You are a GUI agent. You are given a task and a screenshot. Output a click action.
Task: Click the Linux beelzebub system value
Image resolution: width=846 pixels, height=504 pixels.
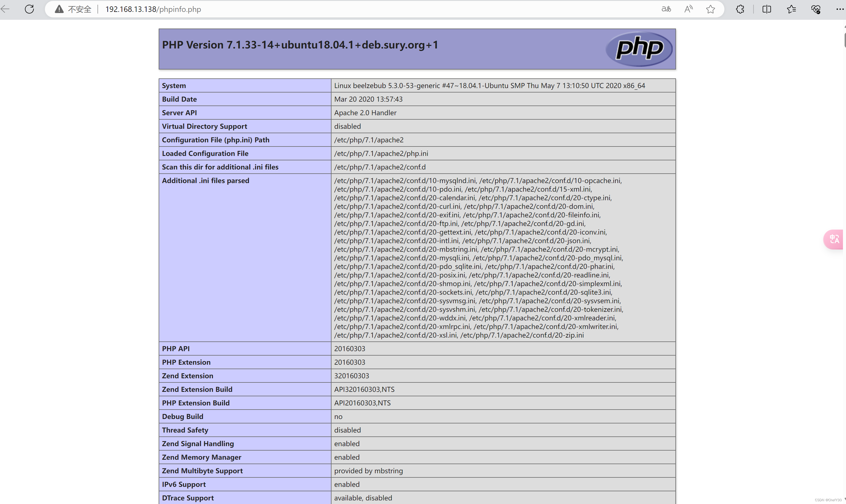click(489, 86)
